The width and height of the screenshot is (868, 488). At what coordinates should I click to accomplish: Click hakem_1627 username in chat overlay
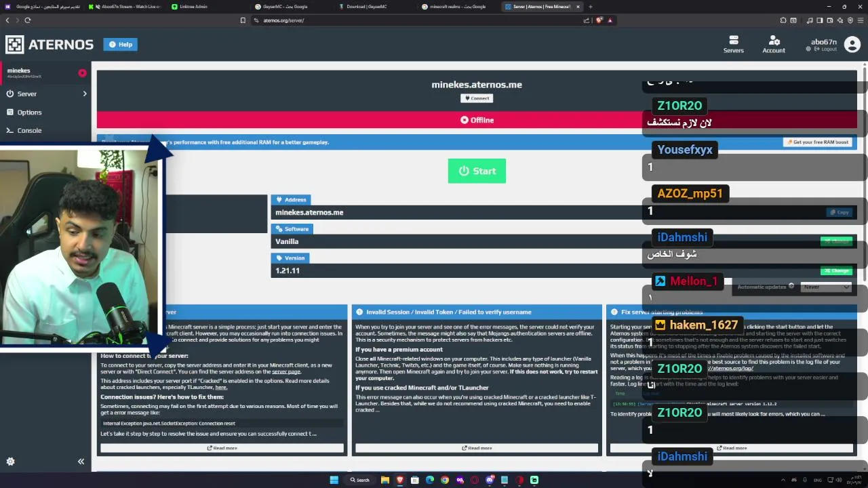tap(703, 325)
